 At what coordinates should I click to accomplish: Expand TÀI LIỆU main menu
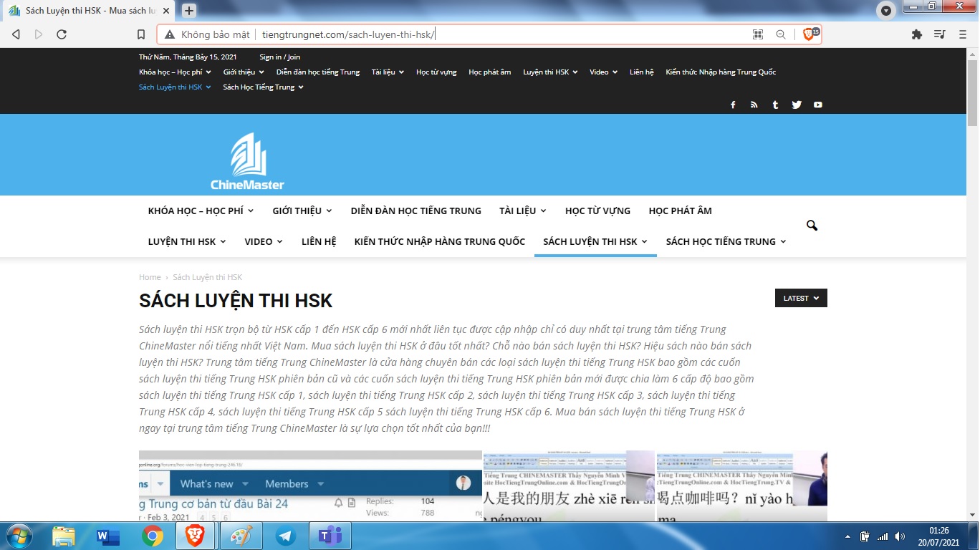click(x=523, y=211)
